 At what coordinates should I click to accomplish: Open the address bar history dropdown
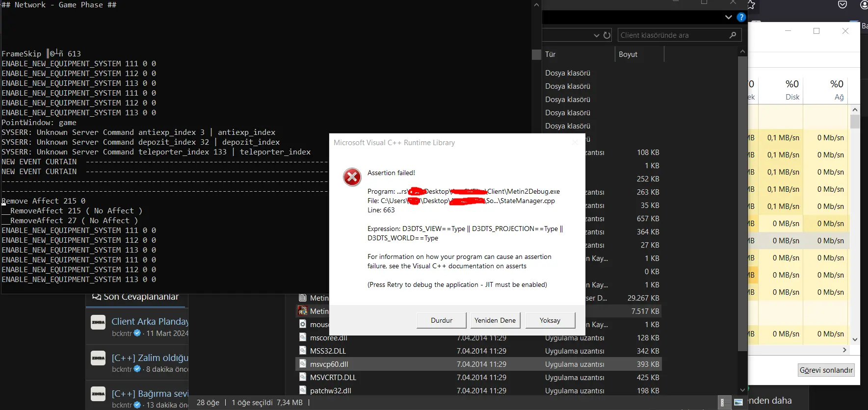tap(596, 35)
